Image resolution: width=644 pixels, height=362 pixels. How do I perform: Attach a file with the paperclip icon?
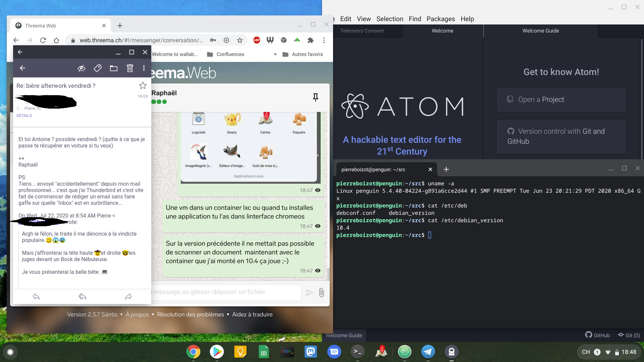pos(321,293)
